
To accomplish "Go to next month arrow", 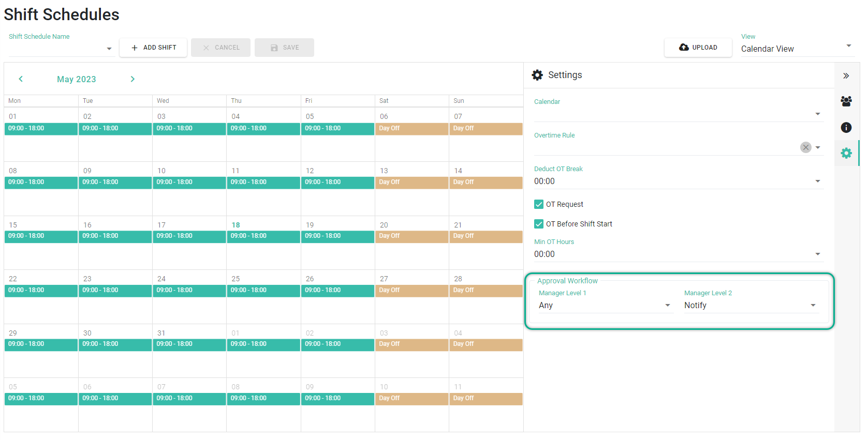I will (133, 79).
